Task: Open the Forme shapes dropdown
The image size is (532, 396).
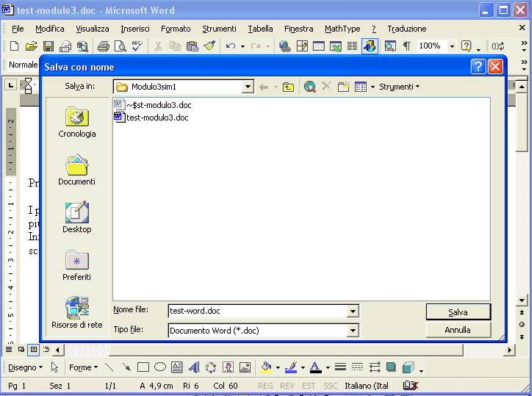Action: tap(84, 367)
